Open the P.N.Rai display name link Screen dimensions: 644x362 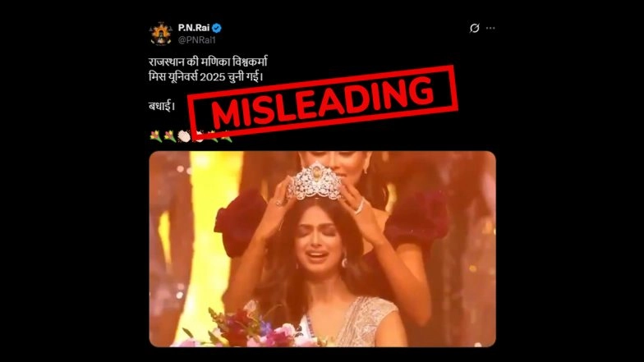click(194, 28)
